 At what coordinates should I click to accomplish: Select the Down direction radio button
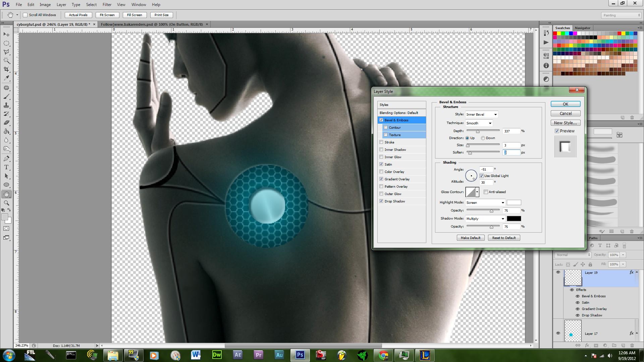pos(483,138)
